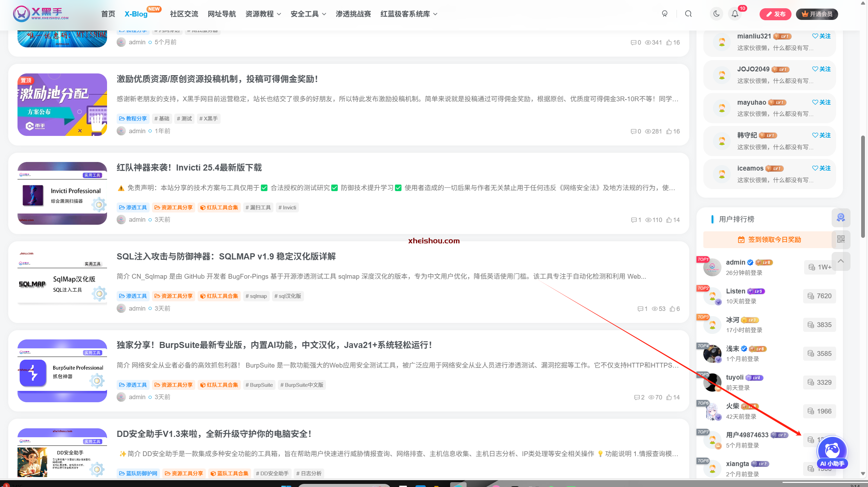
Task: Click 签到领取今日奖励 sign-in button
Action: pyautogui.click(x=769, y=240)
